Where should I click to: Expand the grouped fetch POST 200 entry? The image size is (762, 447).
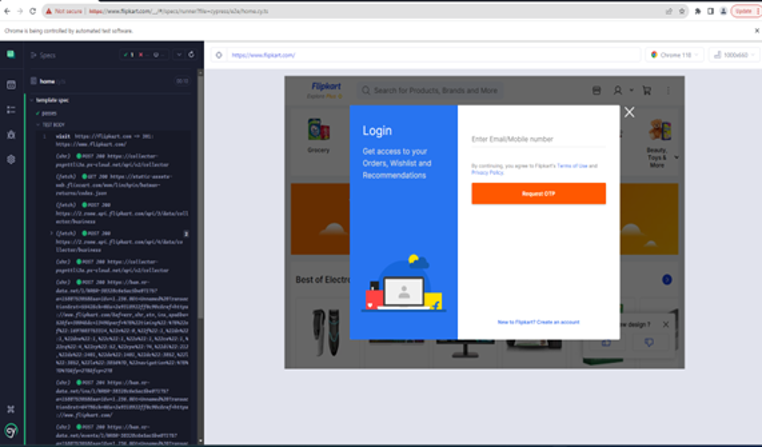point(52,233)
